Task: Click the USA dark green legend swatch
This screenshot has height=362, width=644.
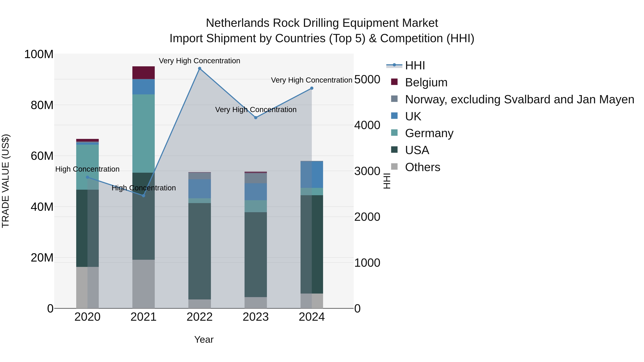Action: click(394, 149)
